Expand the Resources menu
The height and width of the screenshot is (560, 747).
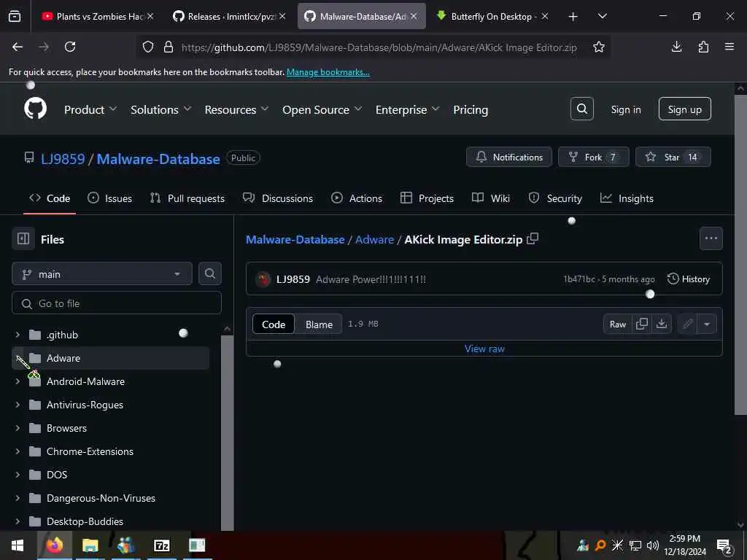237,109
